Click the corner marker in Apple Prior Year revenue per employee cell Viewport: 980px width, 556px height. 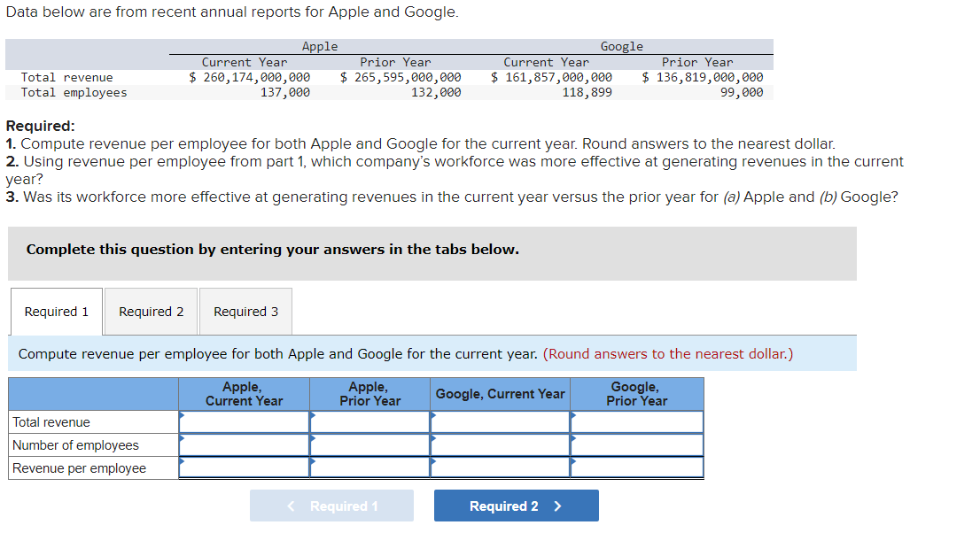[x=312, y=460]
